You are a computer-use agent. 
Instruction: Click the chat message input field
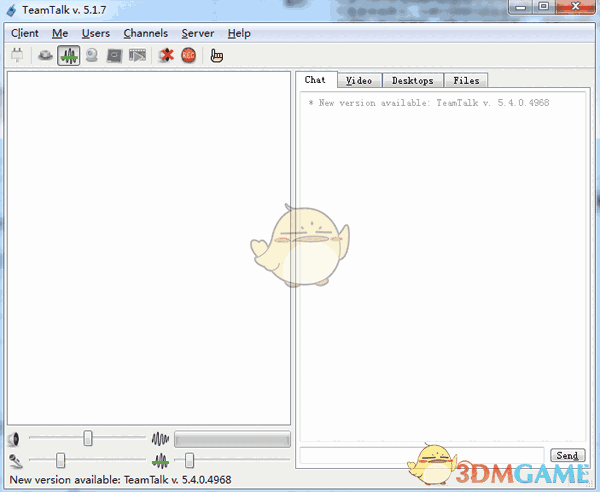pos(422,455)
